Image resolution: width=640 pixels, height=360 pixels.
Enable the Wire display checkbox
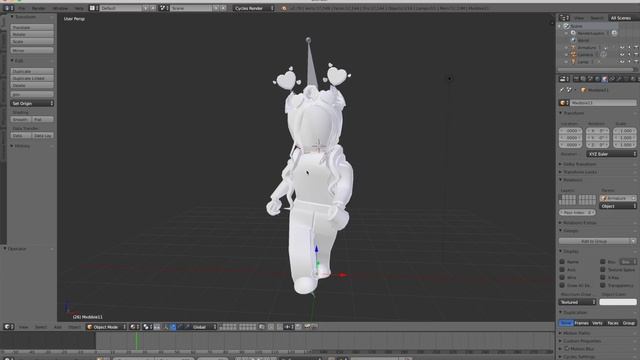tap(562, 277)
